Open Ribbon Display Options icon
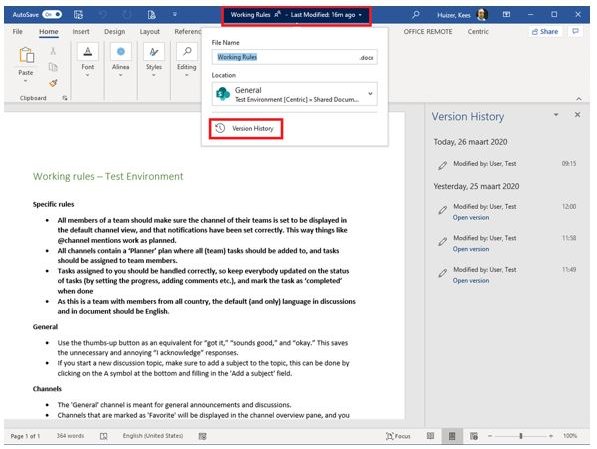The width and height of the screenshot is (597, 449). pos(506,14)
